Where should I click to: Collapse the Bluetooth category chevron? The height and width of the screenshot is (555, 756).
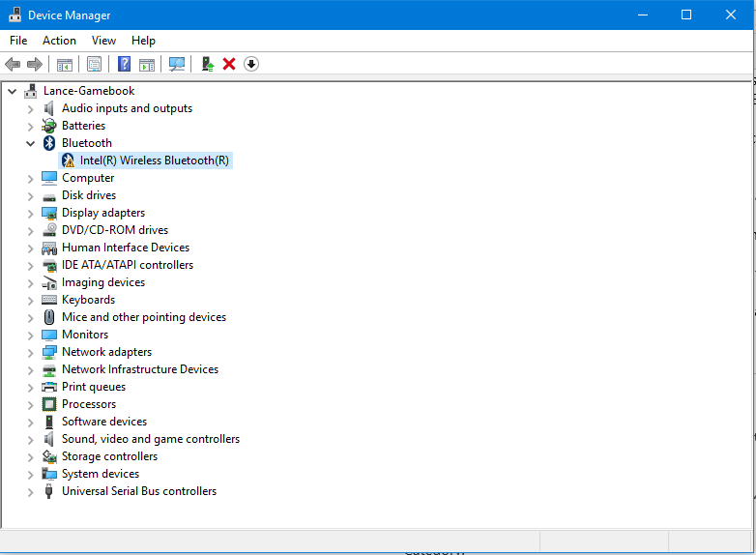point(30,143)
